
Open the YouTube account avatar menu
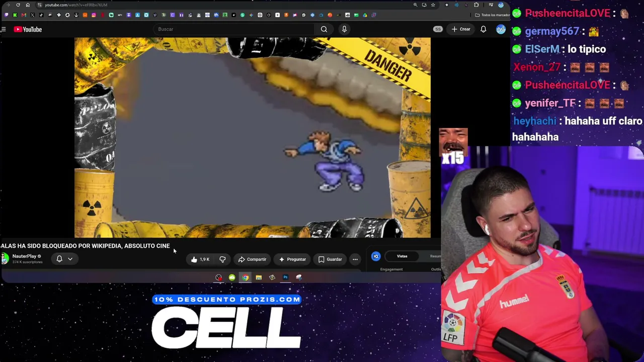[501, 29]
